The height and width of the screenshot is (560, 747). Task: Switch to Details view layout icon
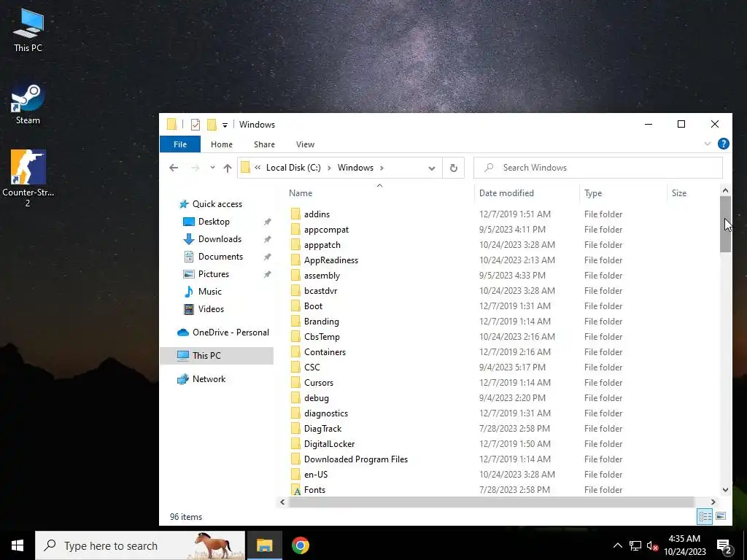(x=705, y=516)
